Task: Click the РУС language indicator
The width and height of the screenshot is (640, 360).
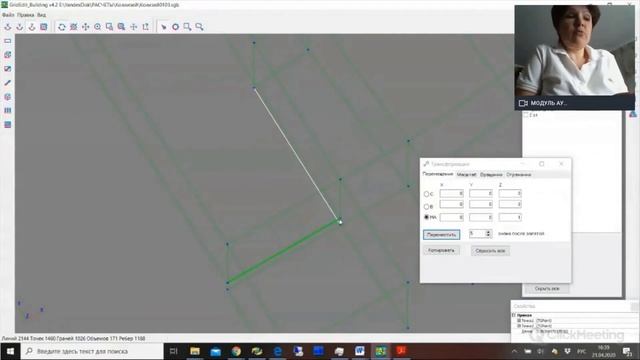Action: tap(581, 351)
